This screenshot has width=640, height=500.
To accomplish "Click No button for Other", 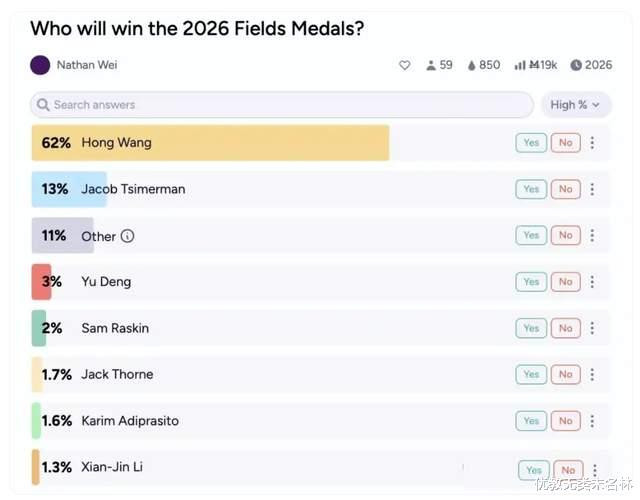I will pos(565,236).
